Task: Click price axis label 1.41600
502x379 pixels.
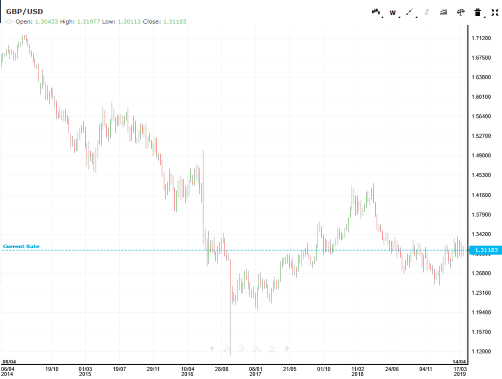Action: coord(481,195)
